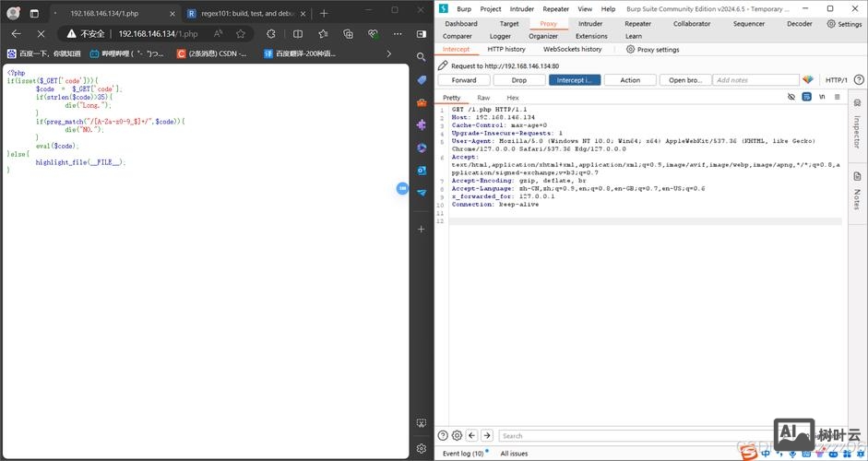Toggle the Edge sidebar button
The height and width of the screenshot is (461, 868).
pos(422,34)
